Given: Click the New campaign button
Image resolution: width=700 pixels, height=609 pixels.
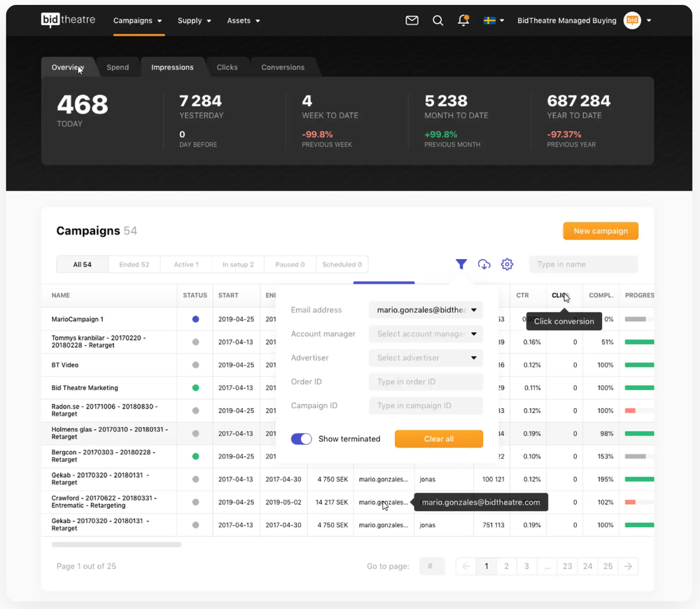Looking at the screenshot, I should (x=601, y=231).
